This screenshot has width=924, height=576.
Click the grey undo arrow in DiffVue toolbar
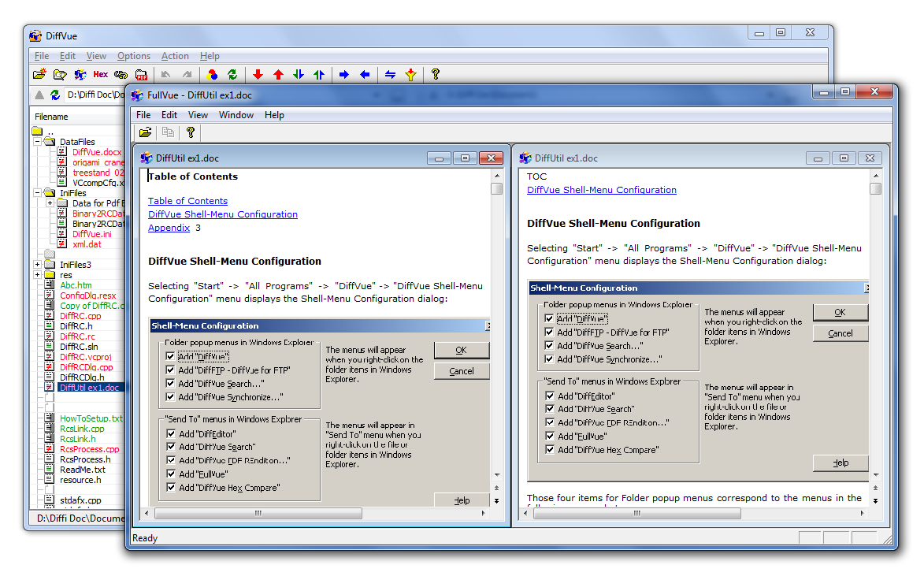click(x=166, y=74)
